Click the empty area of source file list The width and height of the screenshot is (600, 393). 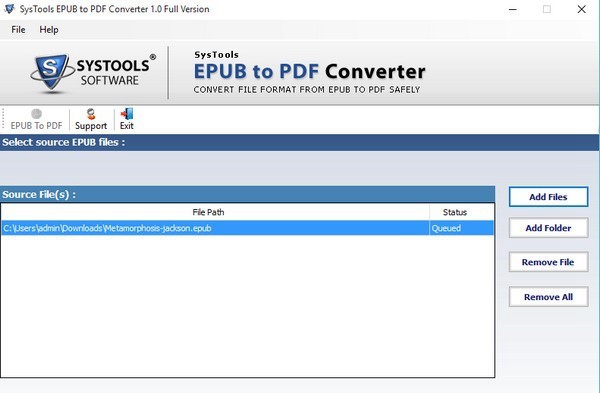click(247, 306)
